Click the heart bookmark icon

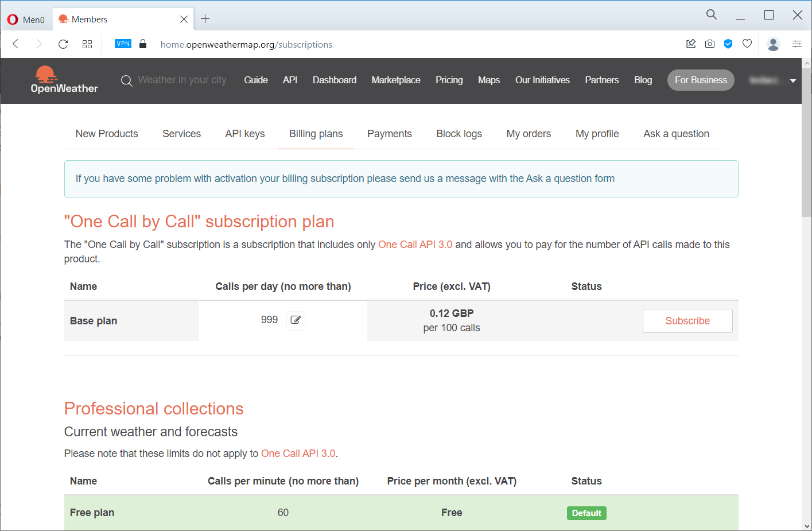pyautogui.click(x=747, y=44)
